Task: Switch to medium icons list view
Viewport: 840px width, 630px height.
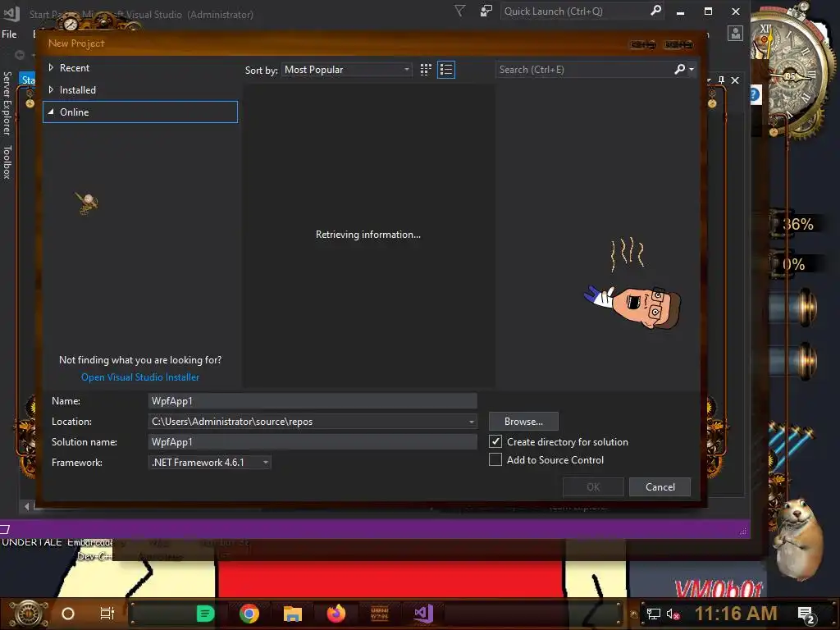Action: 446,70
